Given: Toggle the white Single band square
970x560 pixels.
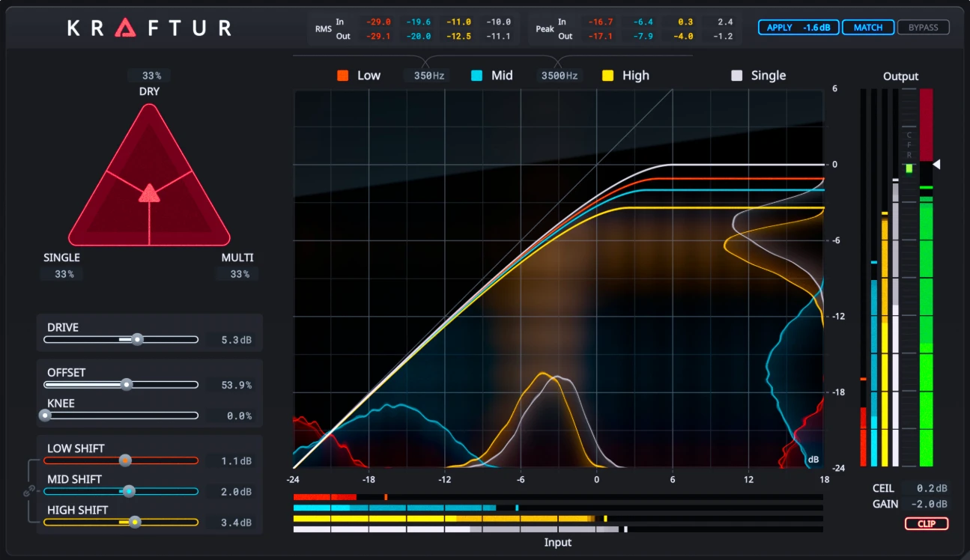Looking at the screenshot, I should pyautogui.click(x=737, y=76).
